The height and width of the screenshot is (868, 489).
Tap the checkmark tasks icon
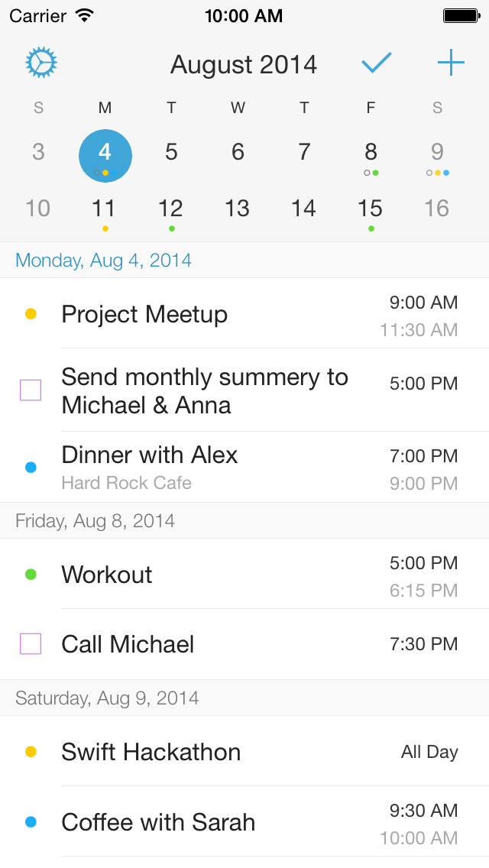[x=377, y=63]
